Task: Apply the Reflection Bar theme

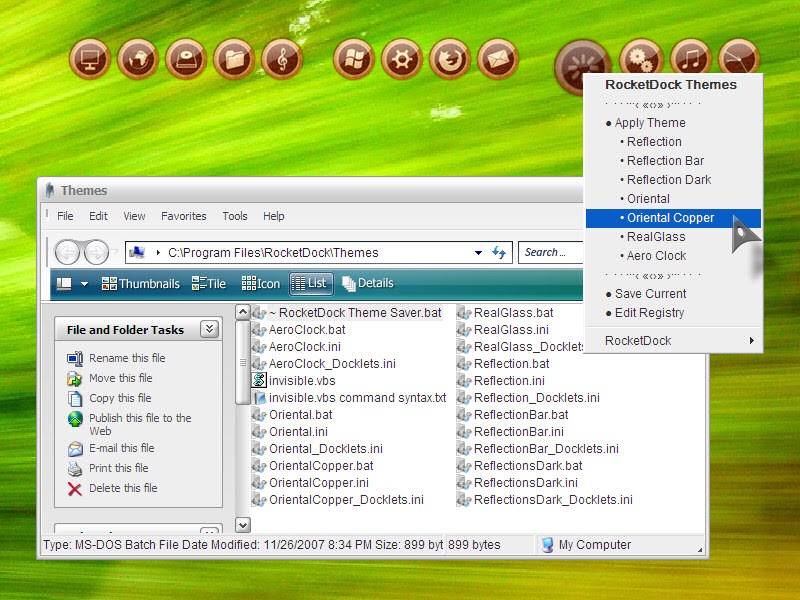Action: 673,161
